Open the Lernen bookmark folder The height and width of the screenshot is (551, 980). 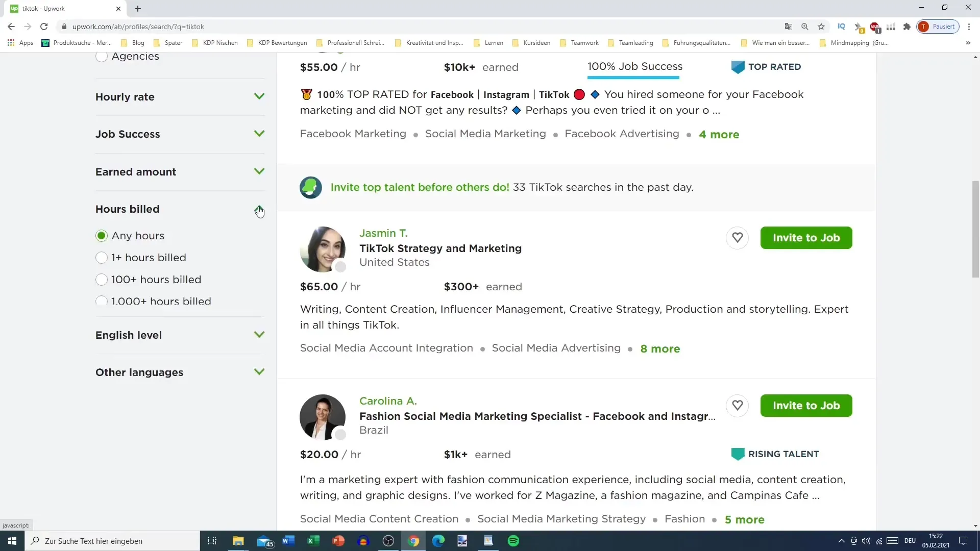(488, 43)
